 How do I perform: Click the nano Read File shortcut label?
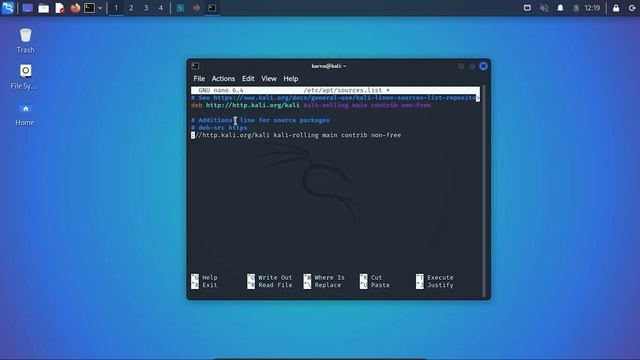click(x=275, y=285)
